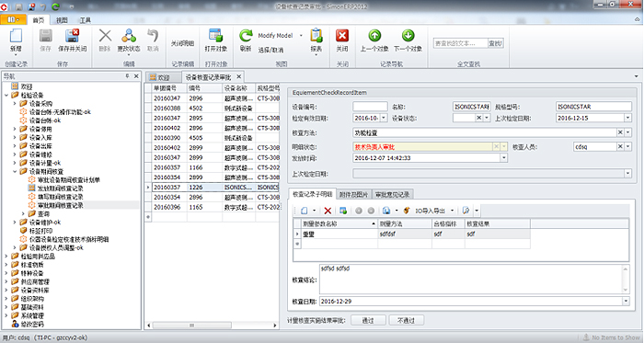Open the 发放时间 date-time dropdown
The image size is (644, 343).
point(504,158)
